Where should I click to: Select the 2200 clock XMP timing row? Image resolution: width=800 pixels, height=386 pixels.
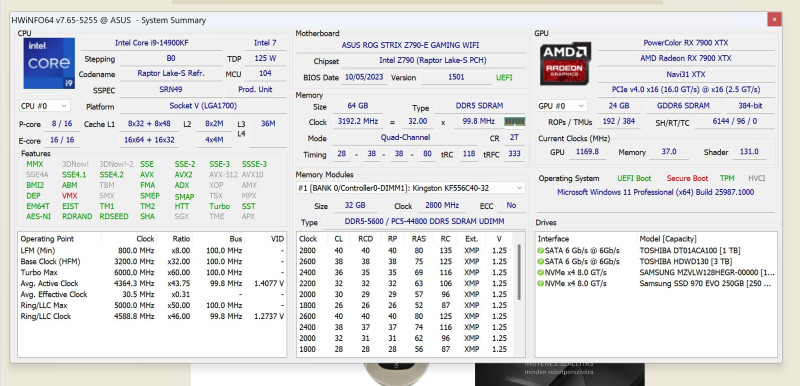pos(406,284)
